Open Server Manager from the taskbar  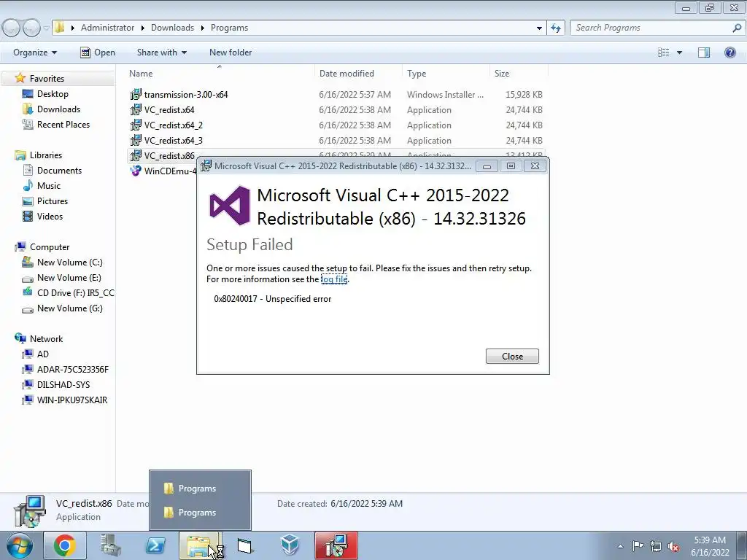[x=110, y=545]
